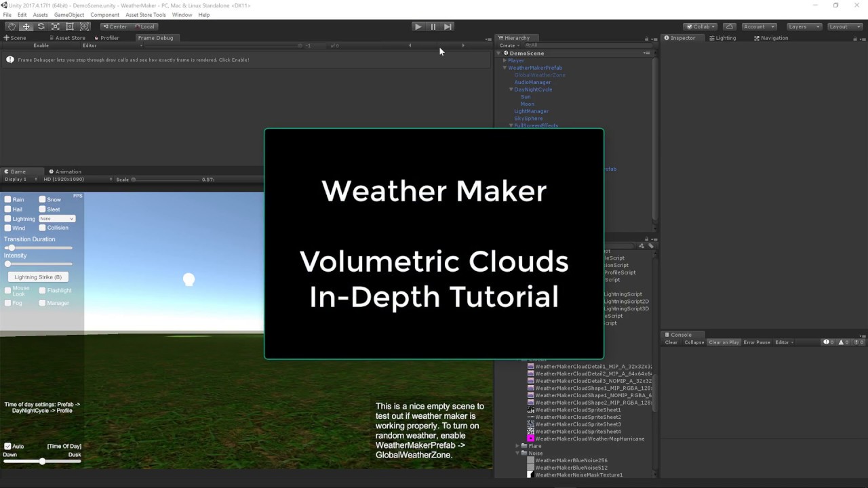
Task: Toggle Local handle rotation
Action: (x=144, y=26)
